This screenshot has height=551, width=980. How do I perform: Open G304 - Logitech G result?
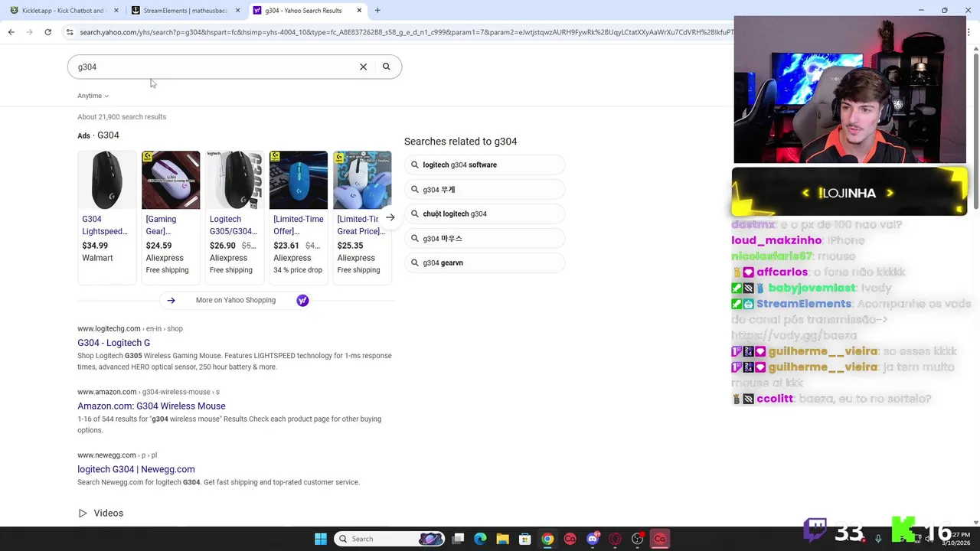pos(113,343)
